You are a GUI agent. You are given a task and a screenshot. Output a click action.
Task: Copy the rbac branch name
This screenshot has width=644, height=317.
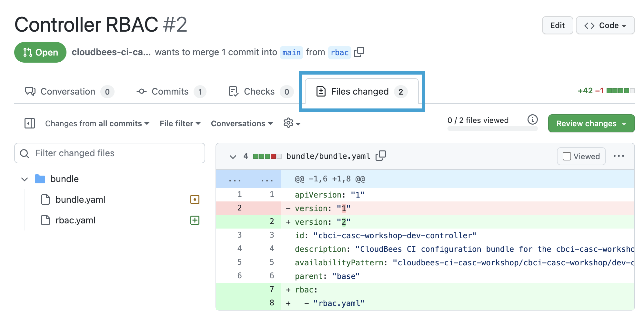[359, 52]
